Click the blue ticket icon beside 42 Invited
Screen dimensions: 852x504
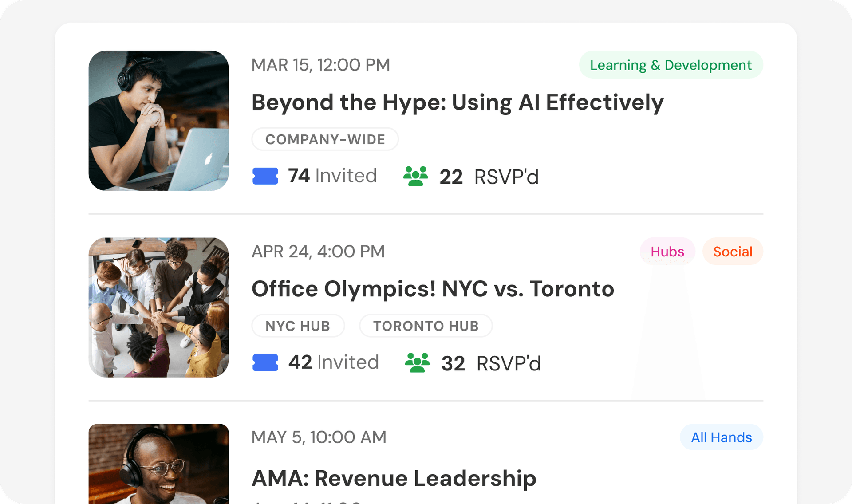click(265, 362)
